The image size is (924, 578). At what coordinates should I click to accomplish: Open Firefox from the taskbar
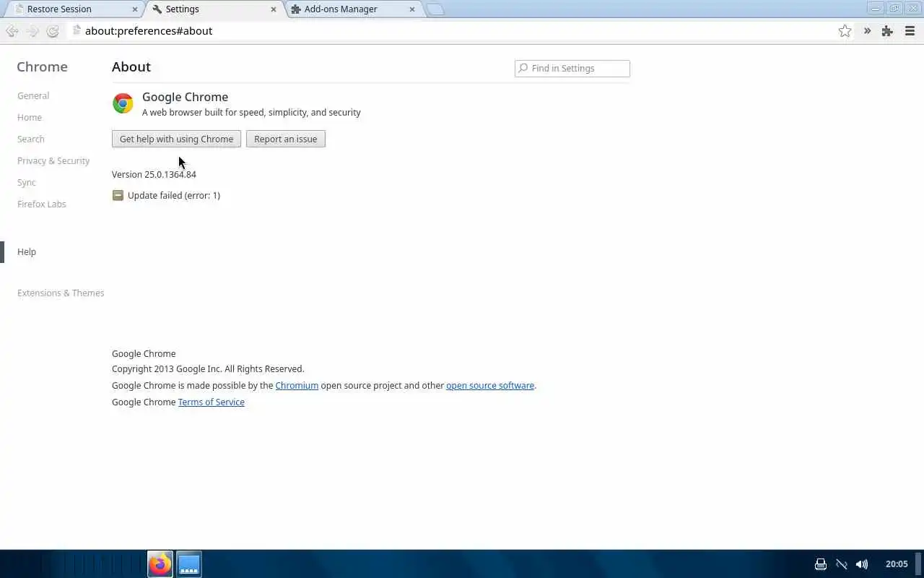click(x=160, y=564)
